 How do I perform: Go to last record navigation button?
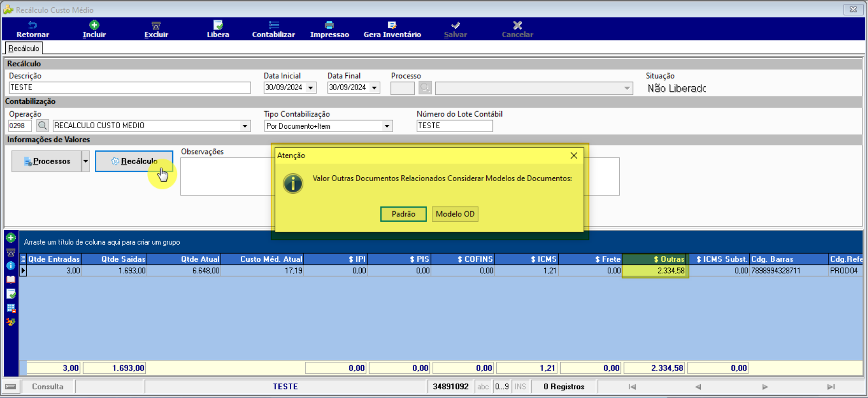coord(831,387)
